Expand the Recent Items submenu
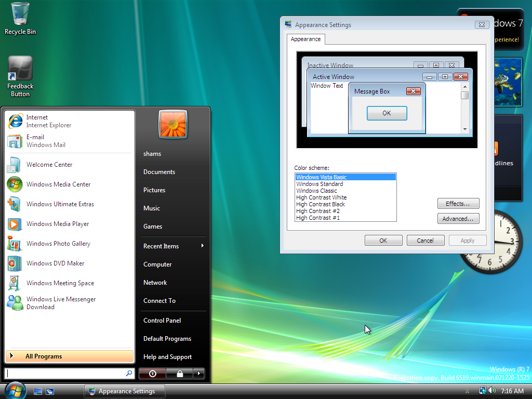 (x=172, y=246)
